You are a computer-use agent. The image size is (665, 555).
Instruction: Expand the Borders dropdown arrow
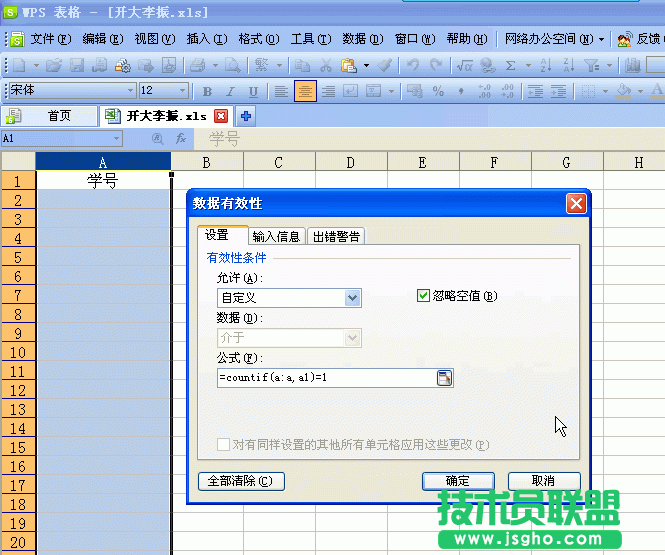pyautogui.click(x=605, y=91)
